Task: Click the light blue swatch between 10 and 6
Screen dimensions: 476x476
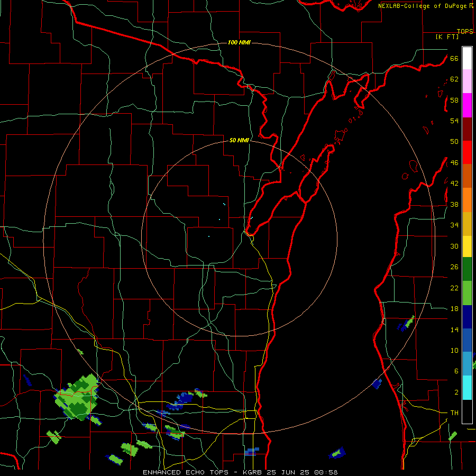Action: tap(467, 363)
